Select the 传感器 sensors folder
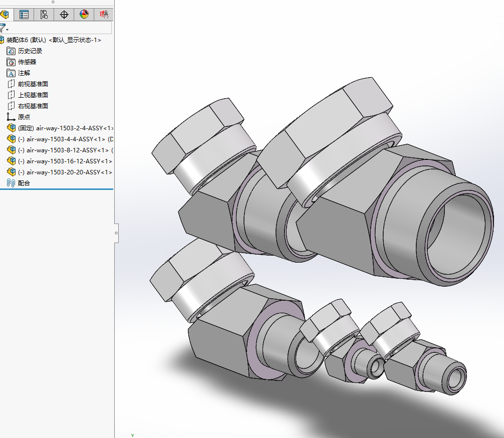 (x=27, y=62)
